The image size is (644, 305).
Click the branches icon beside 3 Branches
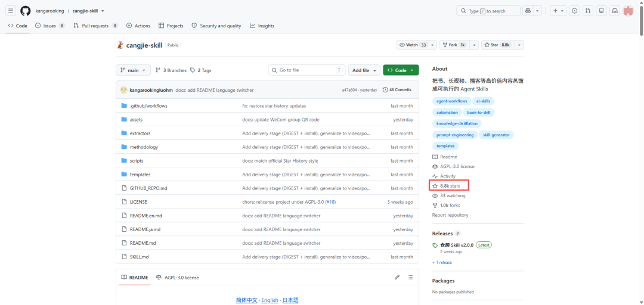point(157,70)
